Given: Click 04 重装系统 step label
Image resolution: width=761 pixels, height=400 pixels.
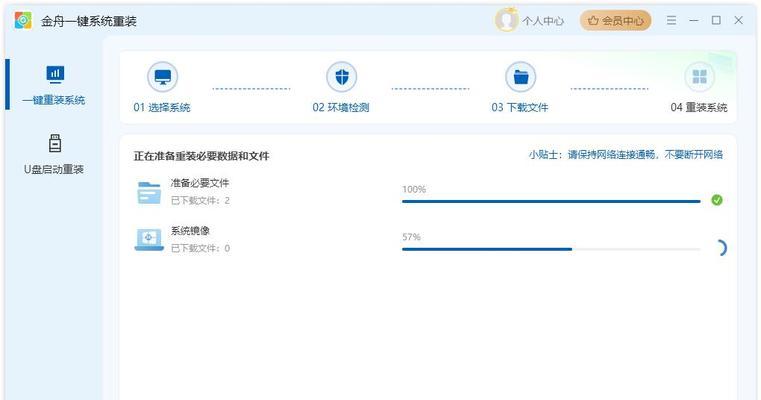Looking at the screenshot, I should pyautogui.click(x=699, y=107).
